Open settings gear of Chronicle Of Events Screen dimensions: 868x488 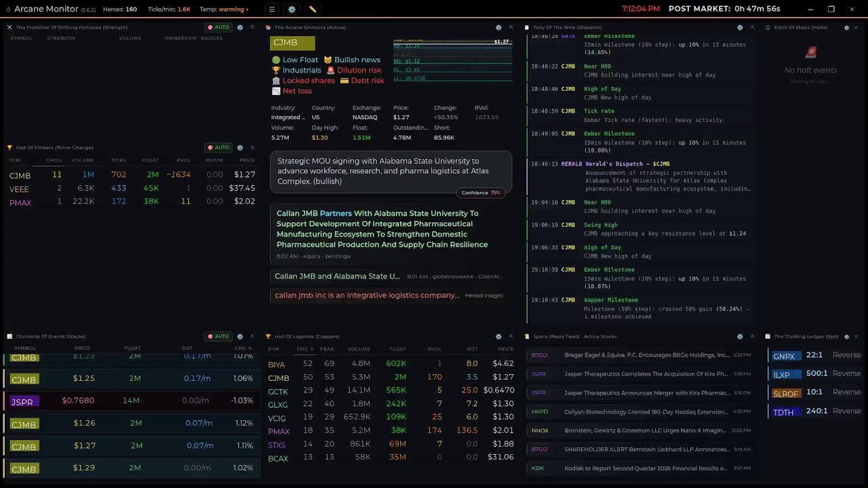pos(239,336)
